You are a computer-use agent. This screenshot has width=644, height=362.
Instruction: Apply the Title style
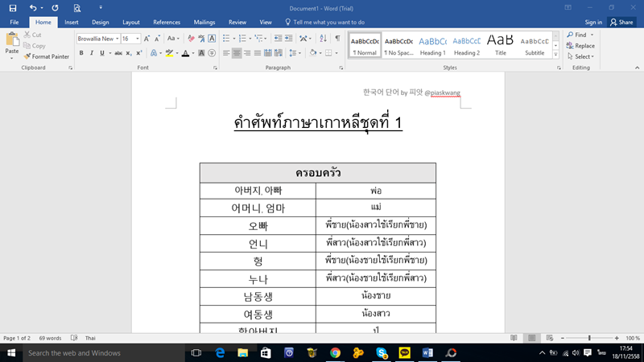click(500, 45)
